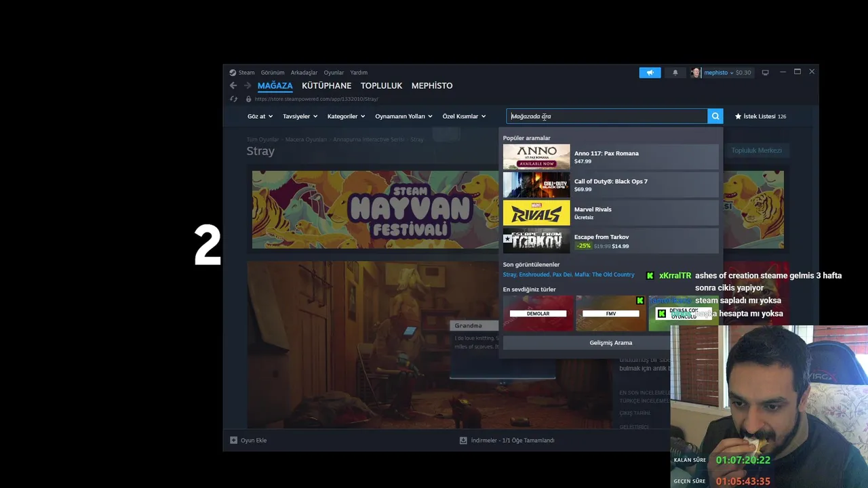The height and width of the screenshot is (488, 868).
Task: Click the Black Ops 7 thumbnail image
Action: click(536, 185)
